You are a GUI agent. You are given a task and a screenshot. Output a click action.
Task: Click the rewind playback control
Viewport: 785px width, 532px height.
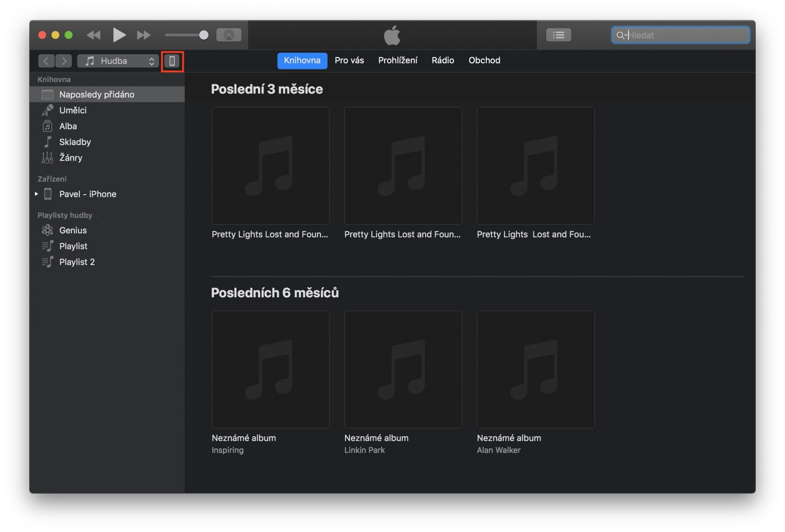[x=93, y=35]
